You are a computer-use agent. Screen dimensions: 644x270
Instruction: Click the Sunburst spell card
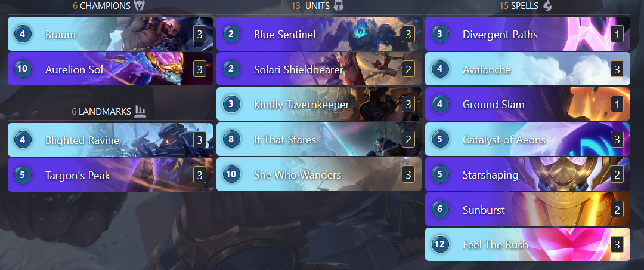point(528,210)
